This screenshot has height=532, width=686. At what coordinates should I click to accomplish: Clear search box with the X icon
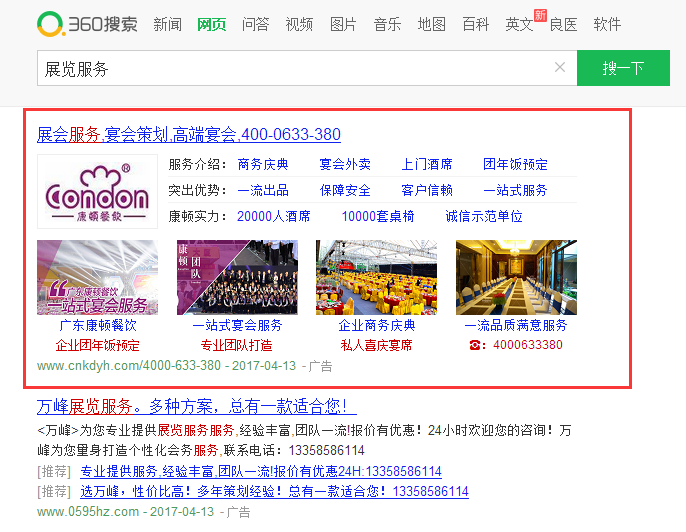[x=560, y=68]
